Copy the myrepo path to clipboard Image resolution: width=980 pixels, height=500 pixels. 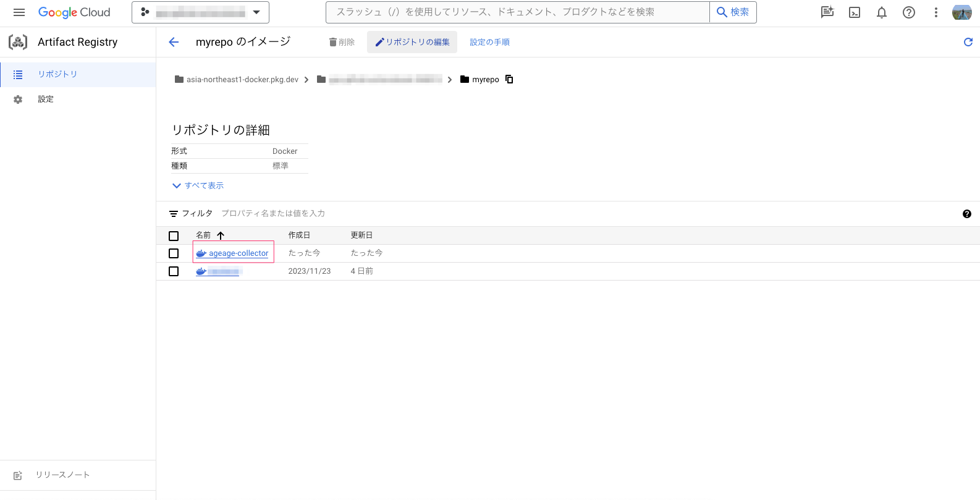[x=509, y=79]
